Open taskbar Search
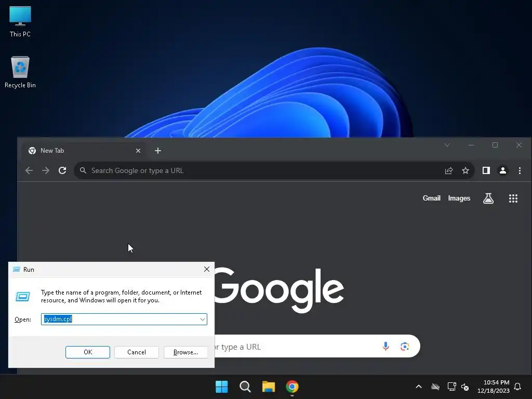 coord(245,387)
